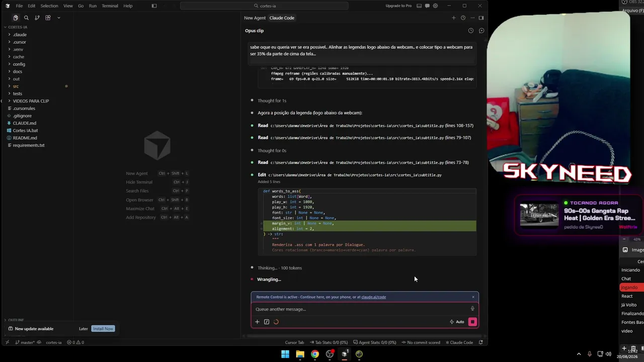Open the File menu
644x362 pixels.
(19, 6)
